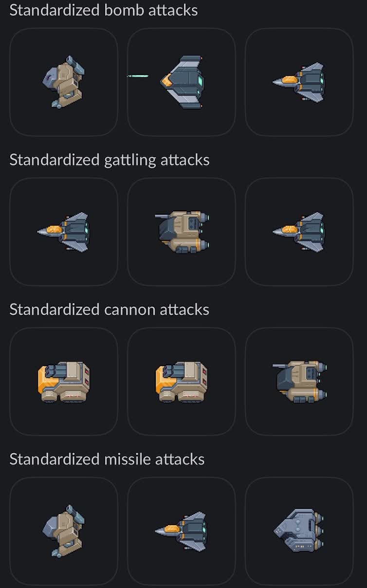
Task: Pick the mech walker under missile attacks
Action: 64,531
